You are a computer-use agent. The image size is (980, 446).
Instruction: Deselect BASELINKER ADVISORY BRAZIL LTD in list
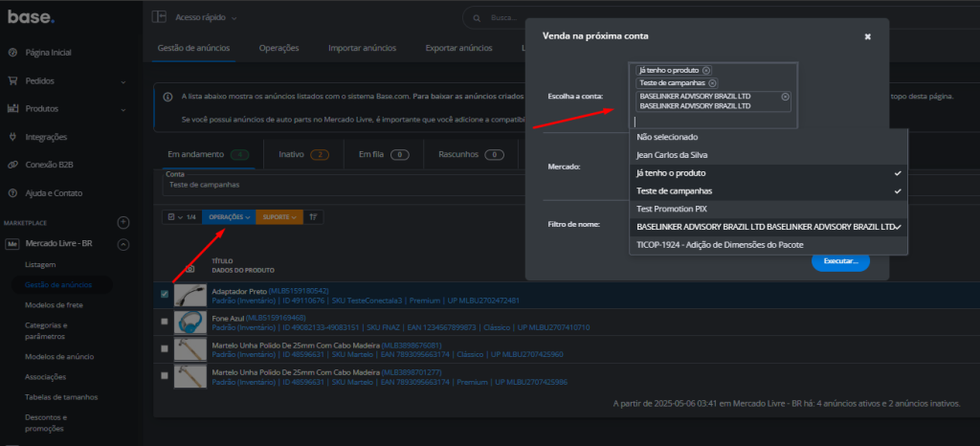(768, 227)
